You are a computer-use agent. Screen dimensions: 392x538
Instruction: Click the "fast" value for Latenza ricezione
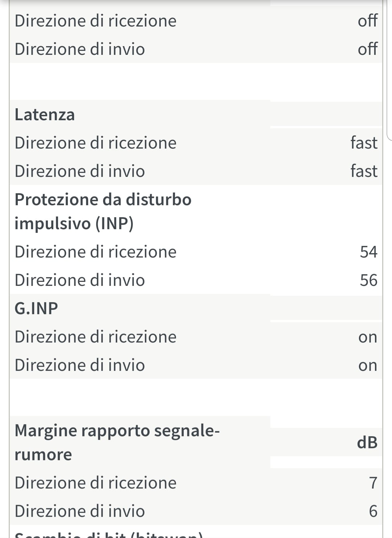[x=364, y=143]
